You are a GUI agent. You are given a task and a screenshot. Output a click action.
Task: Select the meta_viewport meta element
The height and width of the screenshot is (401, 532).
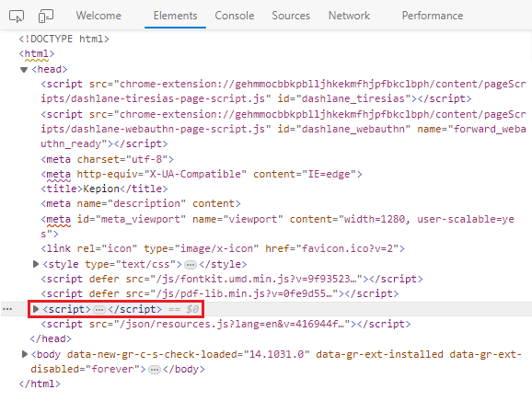(x=277, y=226)
